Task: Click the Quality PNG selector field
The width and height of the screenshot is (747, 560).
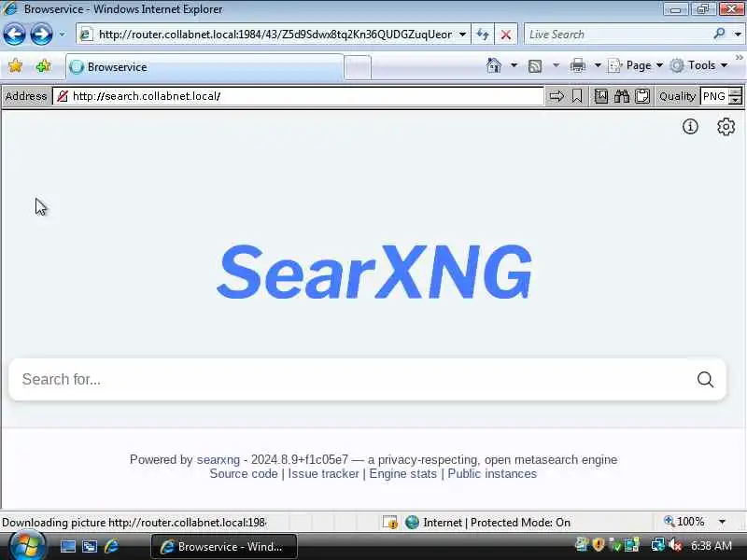Action: 714,96
